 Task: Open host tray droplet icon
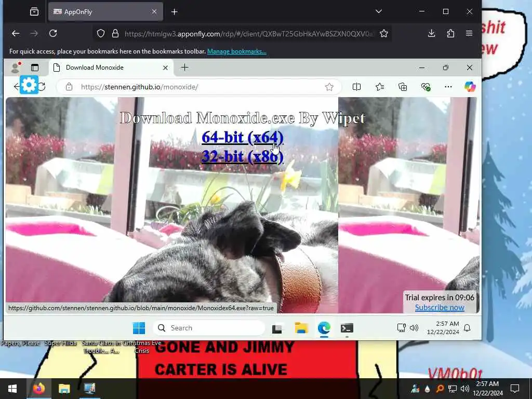(427, 389)
